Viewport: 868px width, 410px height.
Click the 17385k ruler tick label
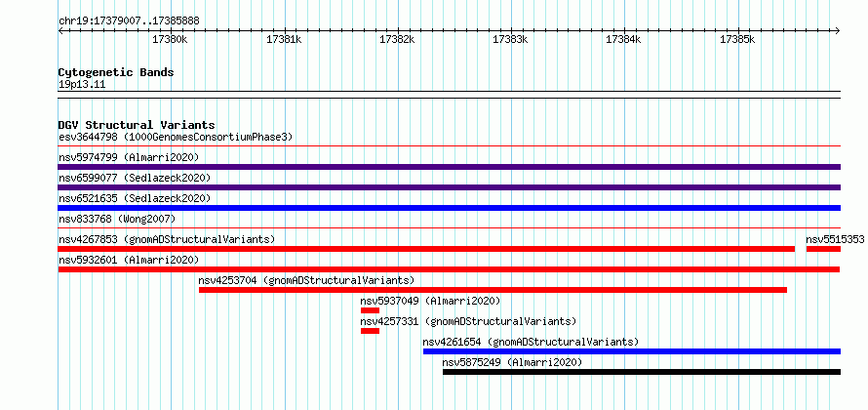(x=736, y=39)
